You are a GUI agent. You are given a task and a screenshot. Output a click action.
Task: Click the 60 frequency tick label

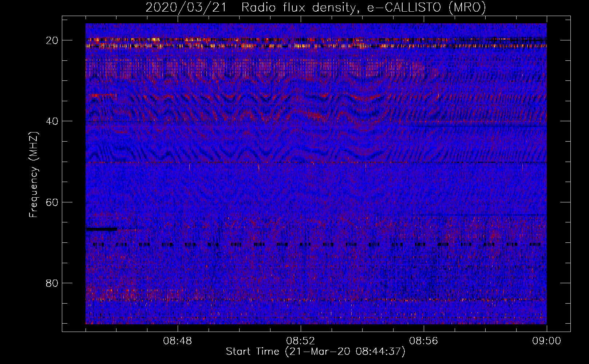(x=52, y=202)
